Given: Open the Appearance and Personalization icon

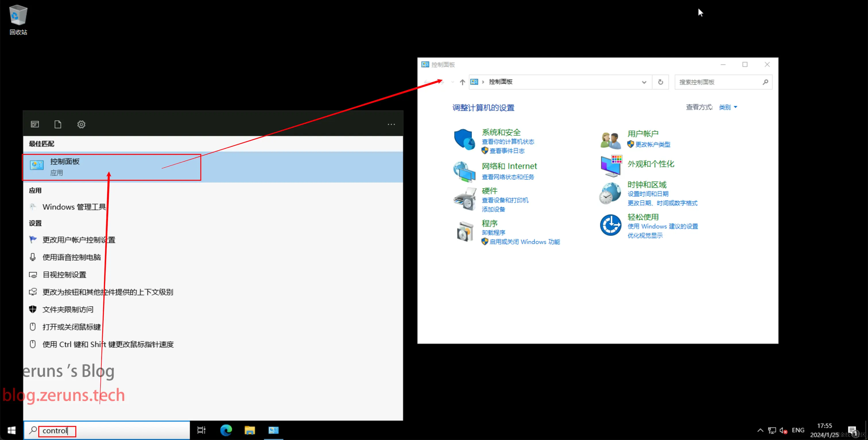Looking at the screenshot, I should coord(611,166).
